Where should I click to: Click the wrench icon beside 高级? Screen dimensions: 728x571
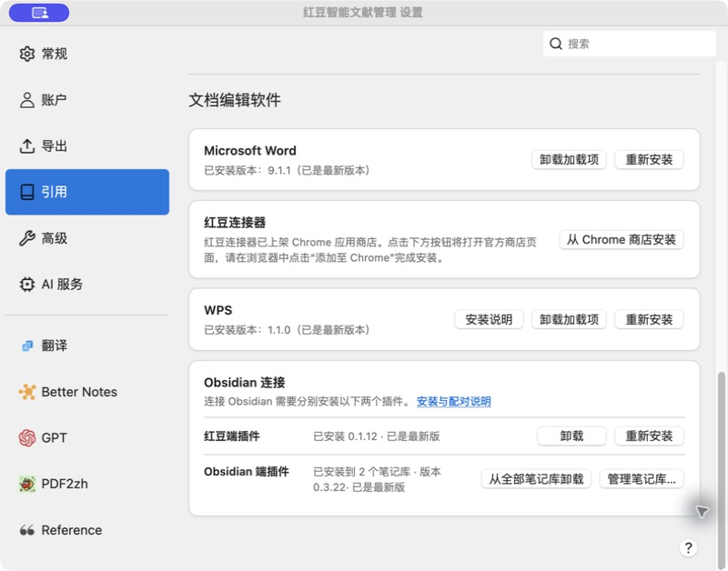click(x=27, y=238)
